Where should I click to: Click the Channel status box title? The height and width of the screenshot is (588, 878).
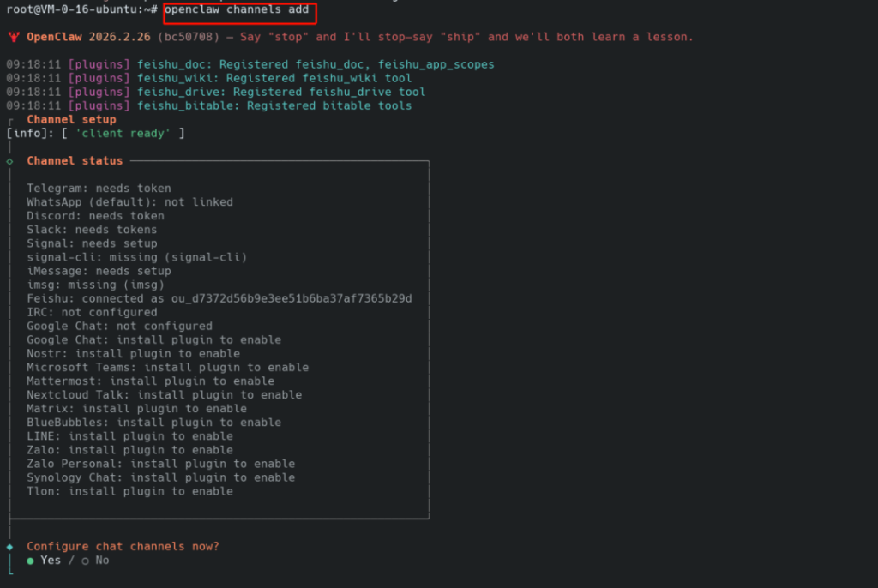coord(75,161)
